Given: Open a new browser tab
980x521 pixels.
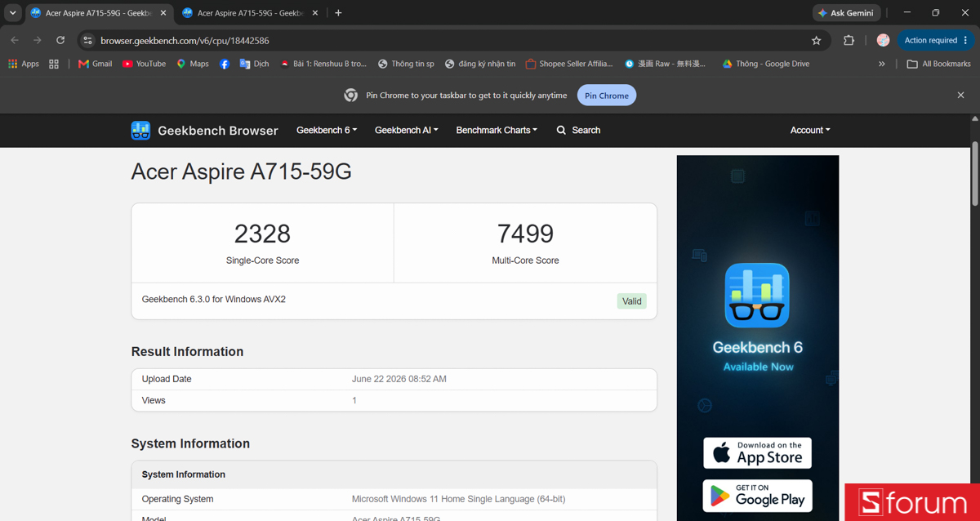Looking at the screenshot, I should pos(338,13).
